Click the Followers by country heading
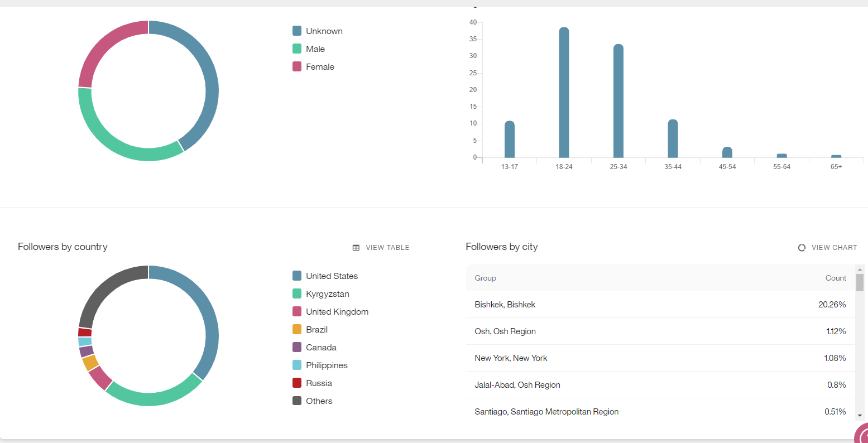868x443 pixels. click(63, 247)
